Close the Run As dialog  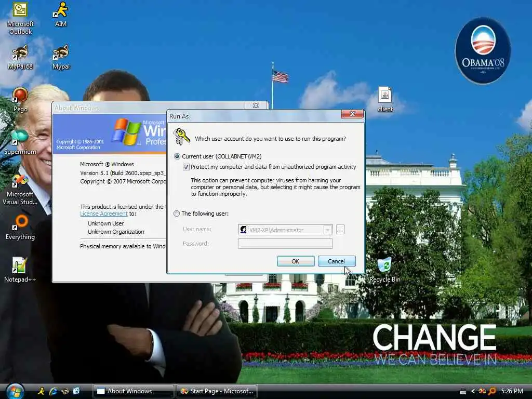click(352, 114)
